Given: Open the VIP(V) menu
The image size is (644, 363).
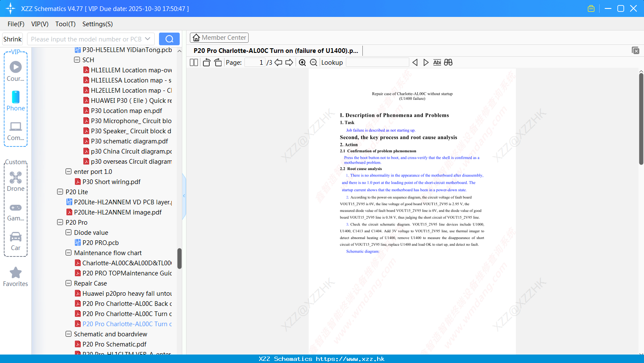Looking at the screenshot, I should click(40, 24).
